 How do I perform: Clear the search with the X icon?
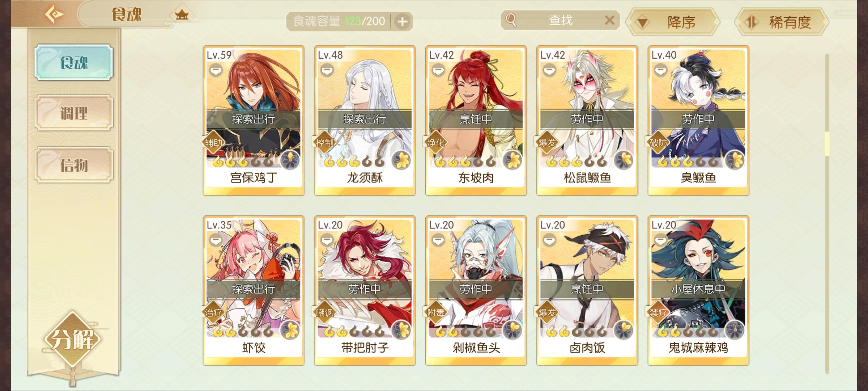(x=609, y=20)
